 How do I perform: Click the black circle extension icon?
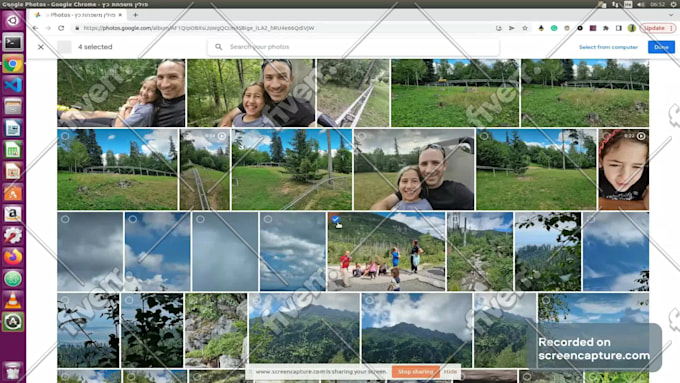580,28
